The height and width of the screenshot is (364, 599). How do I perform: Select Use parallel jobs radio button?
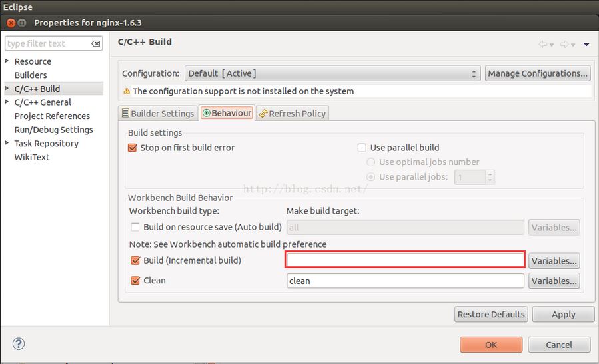tap(370, 177)
